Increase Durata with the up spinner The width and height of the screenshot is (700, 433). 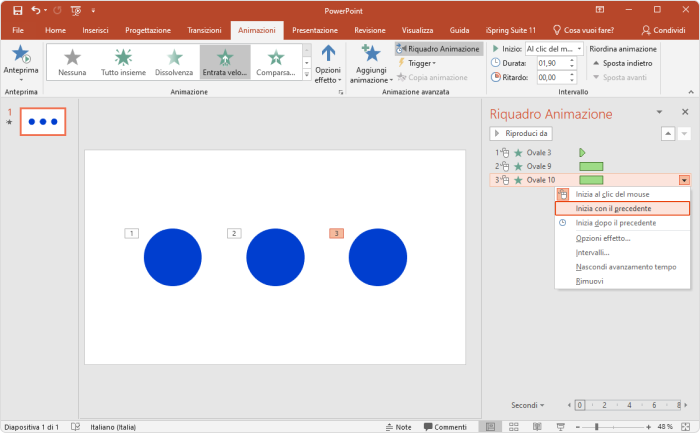point(572,60)
